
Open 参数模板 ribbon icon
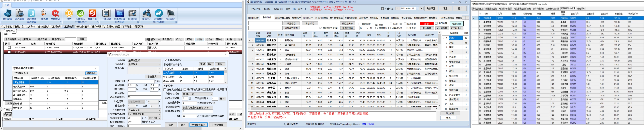coord(32,15)
